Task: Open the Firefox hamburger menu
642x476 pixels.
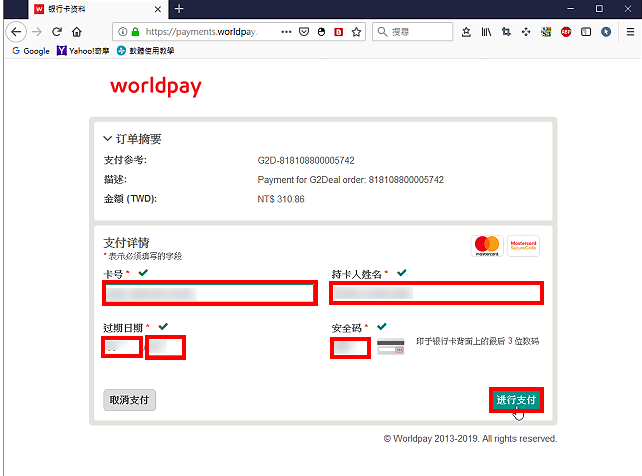Action: (x=630, y=32)
